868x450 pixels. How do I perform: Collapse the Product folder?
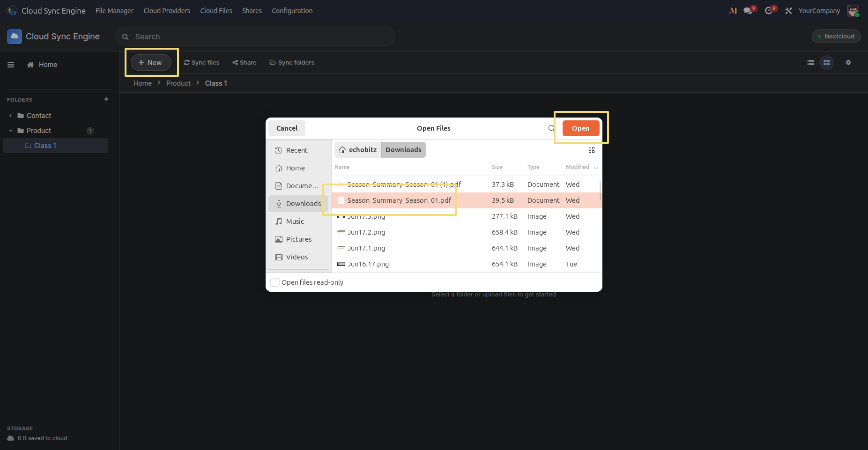(x=10, y=131)
